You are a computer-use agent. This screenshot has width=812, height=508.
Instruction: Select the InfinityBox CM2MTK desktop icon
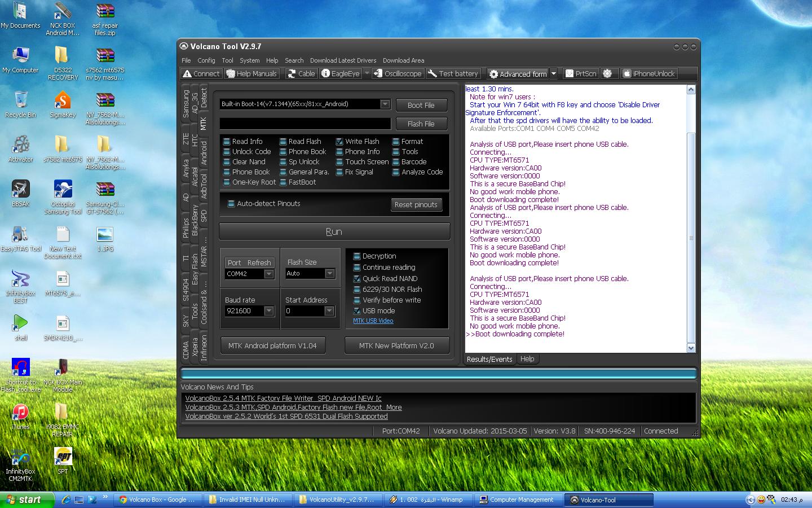21,465
